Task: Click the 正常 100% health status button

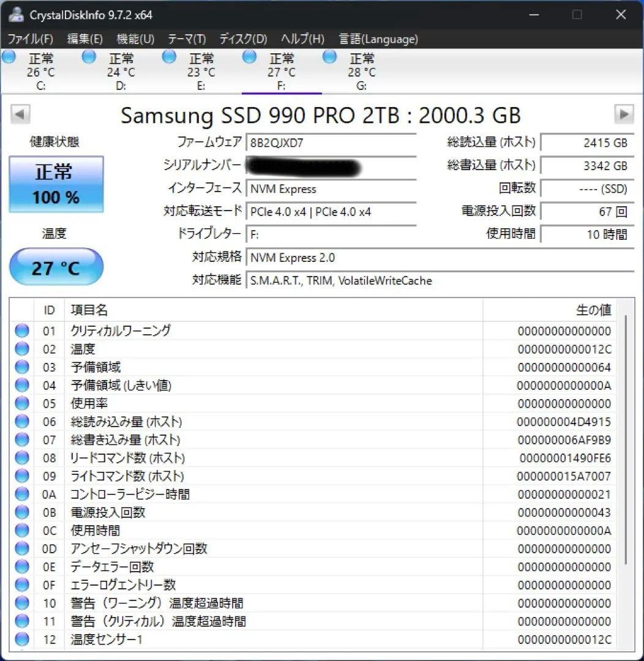Action: 56,184
